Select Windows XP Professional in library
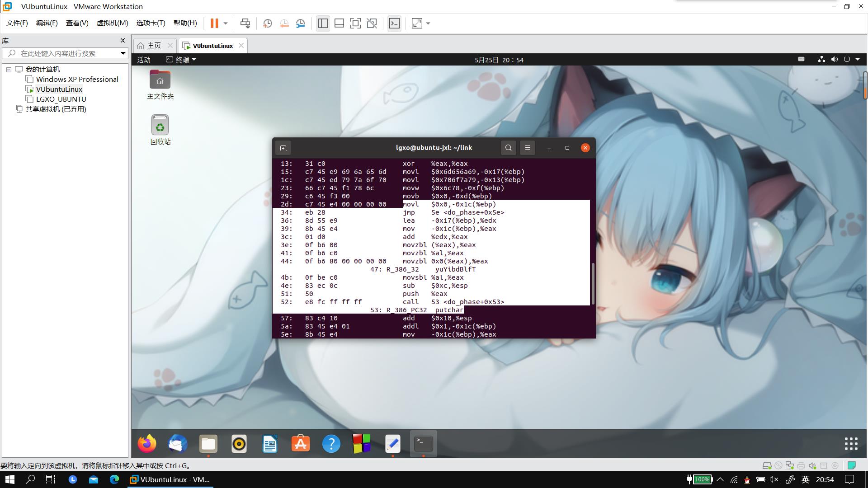This screenshot has height=488, width=868. coord(77,80)
